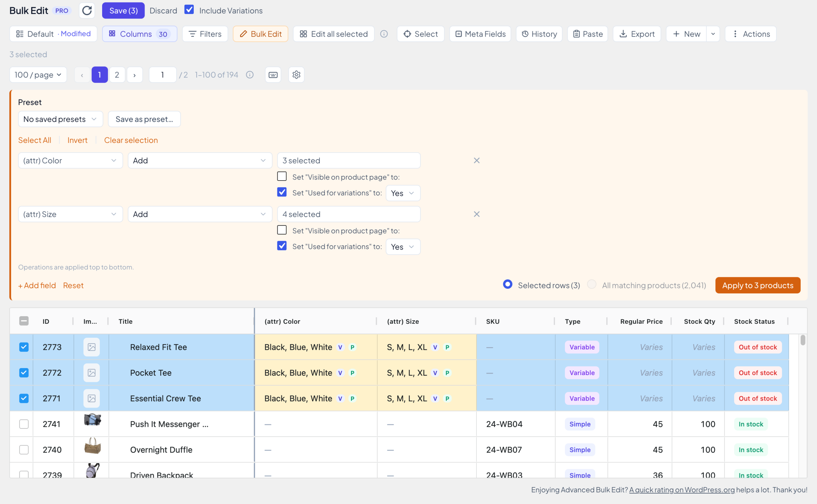Click + Add field link
The image size is (817, 504).
(x=37, y=286)
